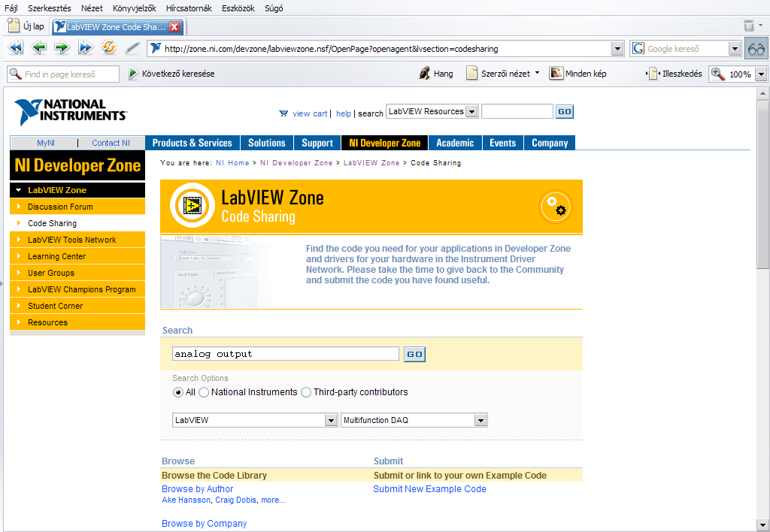Go back with the Back arrow
This screenshot has width=770, height=532.
pos(39,48)
